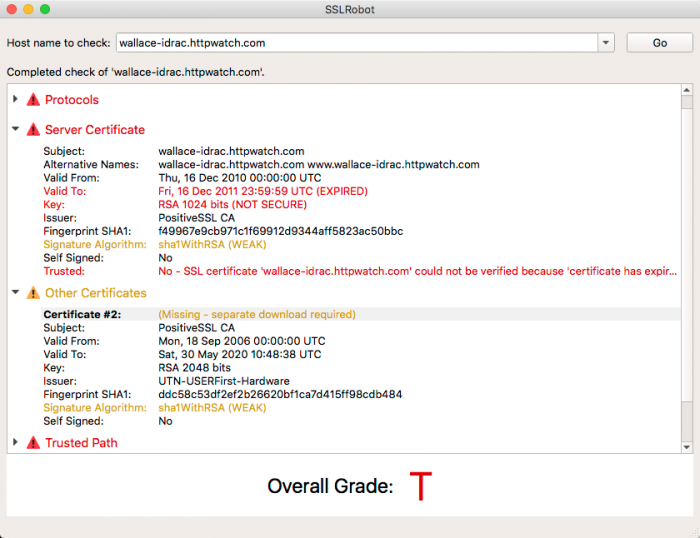Click 'Fri, 16 Dec 2011 23:59:59 UTC (EXPIRED)' value
The height and width of the screenshot is (538, 700).
pos(263,191)
